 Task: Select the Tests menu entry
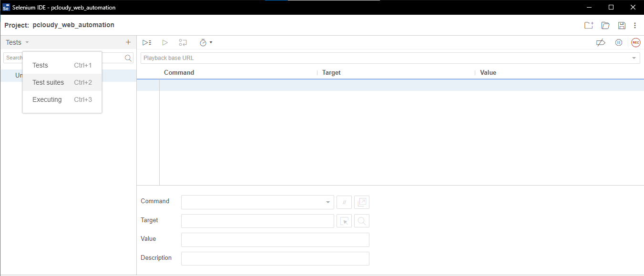pos(62,65)
